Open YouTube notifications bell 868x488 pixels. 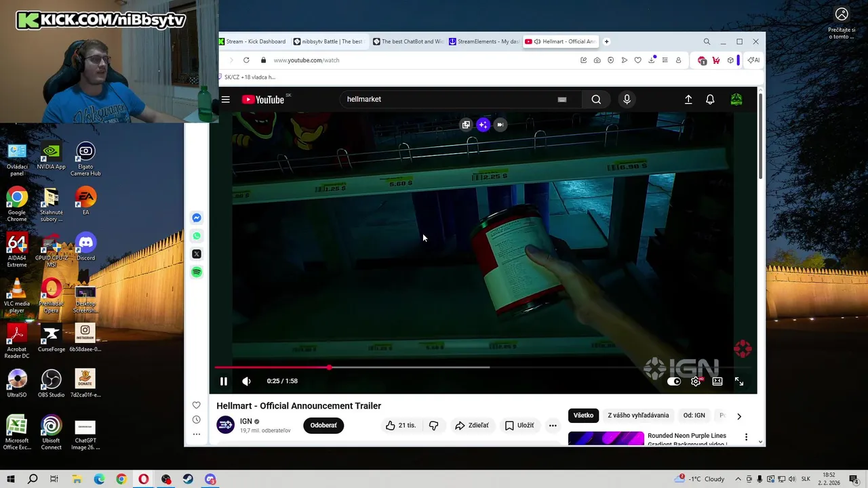[710, 100]
